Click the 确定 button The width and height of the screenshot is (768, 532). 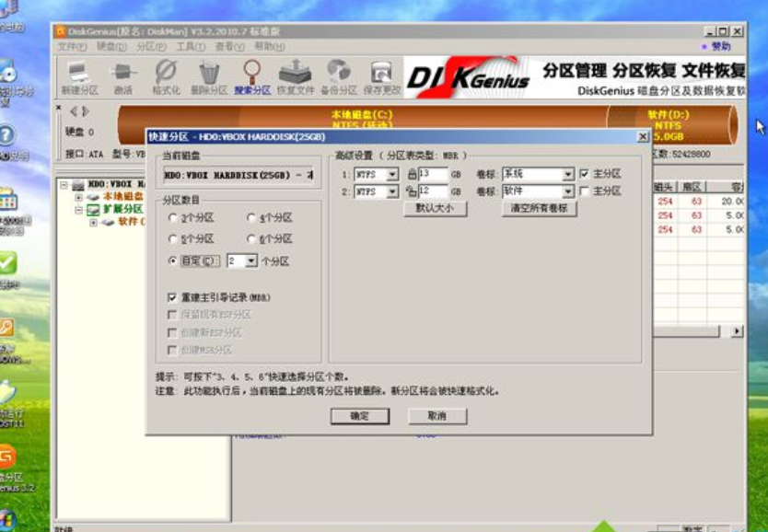pyautogui.click(x=360, y=416)
